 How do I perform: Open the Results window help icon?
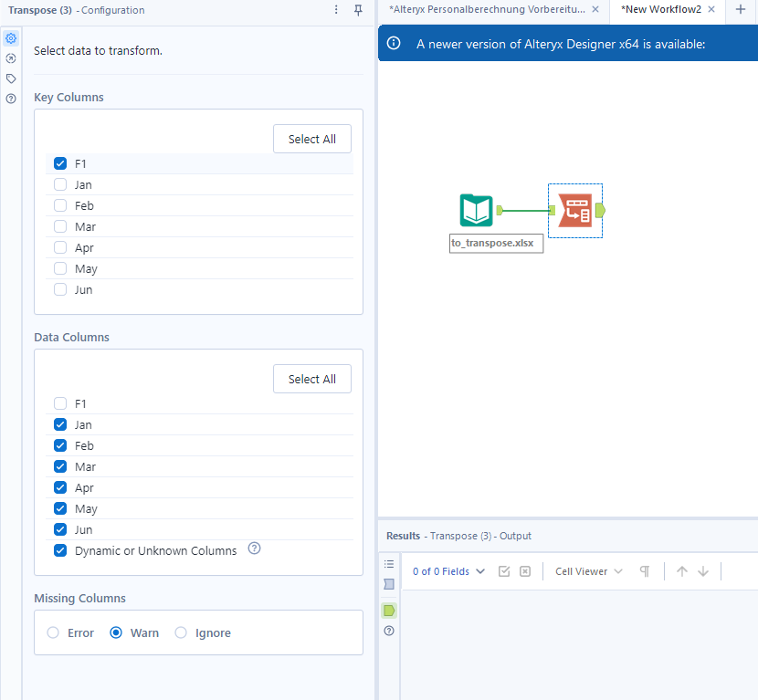coord(389,631)
